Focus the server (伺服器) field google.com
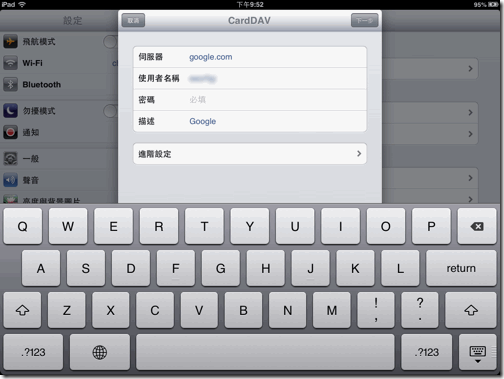Image resolution: width=504 pixels, height=379 pixels. click(x=250, y=57)
